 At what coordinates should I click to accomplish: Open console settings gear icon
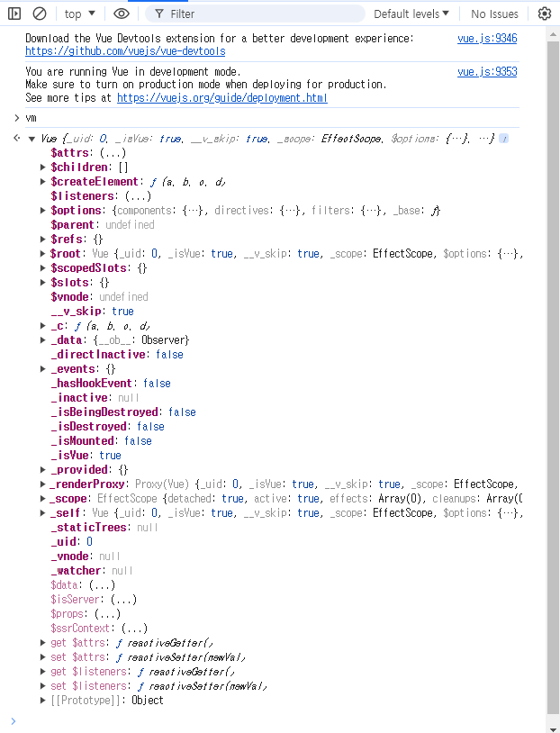click(545, 14)
